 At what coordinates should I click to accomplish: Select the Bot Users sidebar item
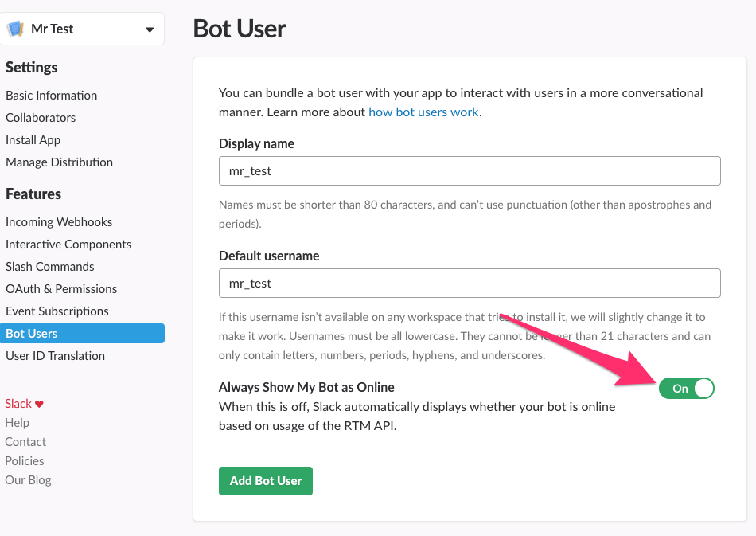click(32, 334)
